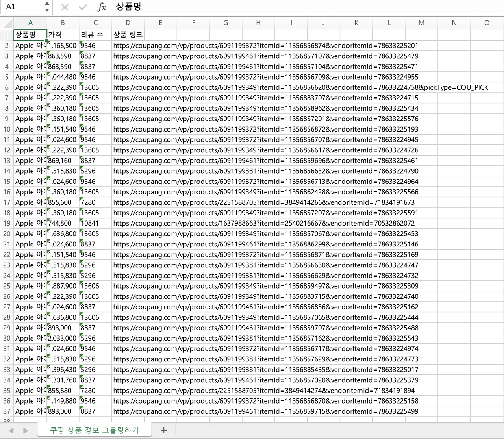Select the 쿠팡 상품 정보 크롤링하기 sheet tab
504x439 pixels.
(94, 430)
